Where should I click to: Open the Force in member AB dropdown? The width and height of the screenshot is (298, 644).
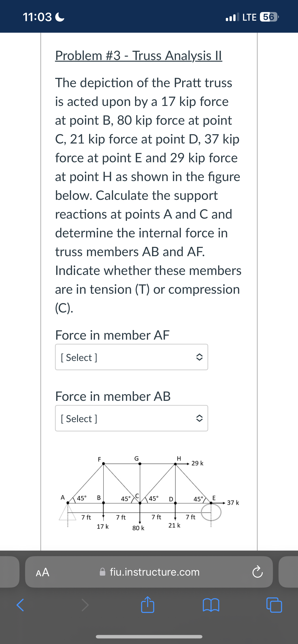point(132,418)
